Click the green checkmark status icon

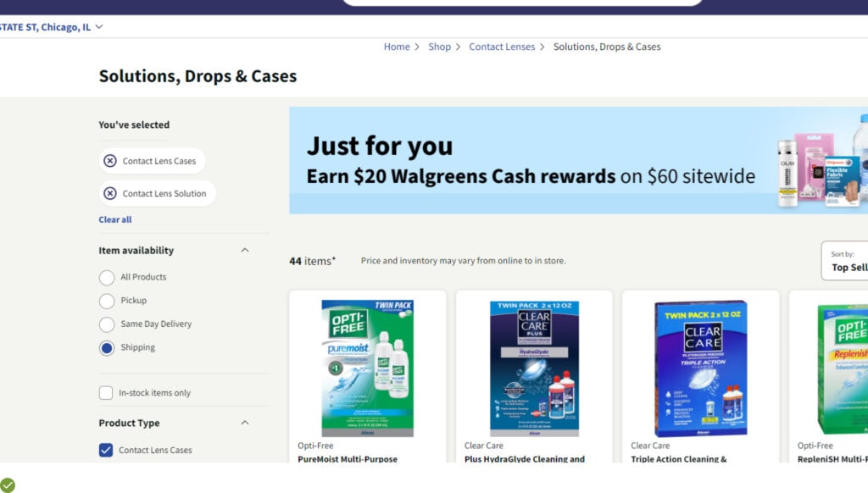pyautogui.click(x=7, y=485)
